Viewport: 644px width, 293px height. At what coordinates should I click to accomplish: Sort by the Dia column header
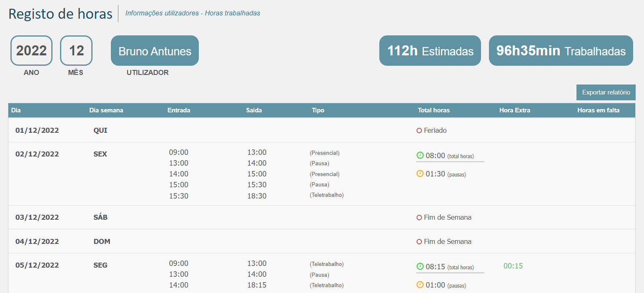click(16, 110)
